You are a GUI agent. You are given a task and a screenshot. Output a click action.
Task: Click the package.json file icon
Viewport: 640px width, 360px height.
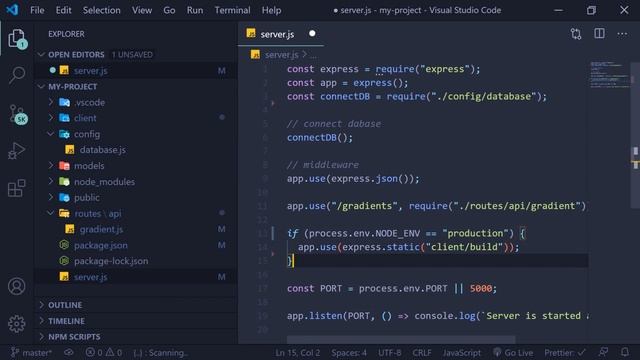[64, 245]
